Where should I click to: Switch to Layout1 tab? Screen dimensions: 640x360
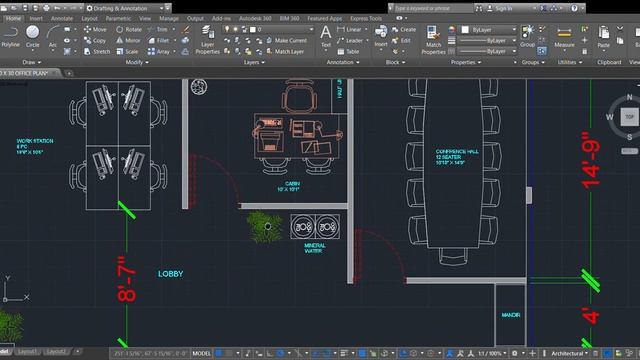(x=27, y=351)
